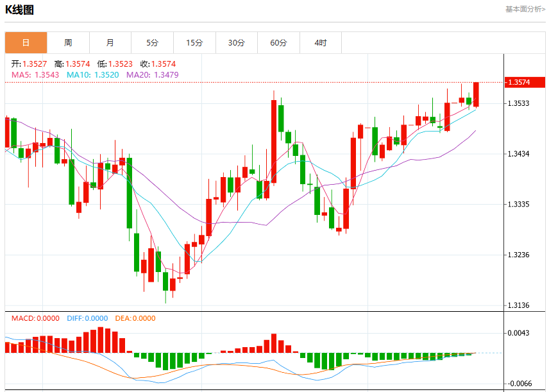549x392 pixels.
Task: Click the red 1.3574 current price tag
Action: (525, 82)
